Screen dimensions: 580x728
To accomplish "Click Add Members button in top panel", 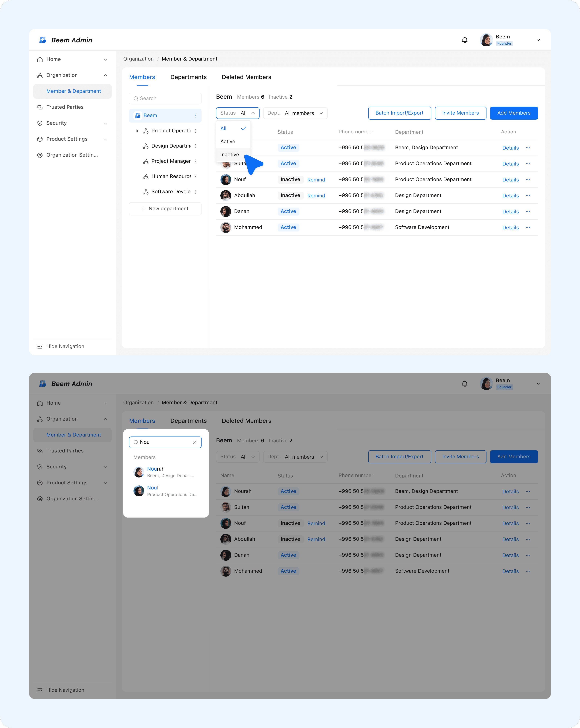I will click(x=513, y=113).
